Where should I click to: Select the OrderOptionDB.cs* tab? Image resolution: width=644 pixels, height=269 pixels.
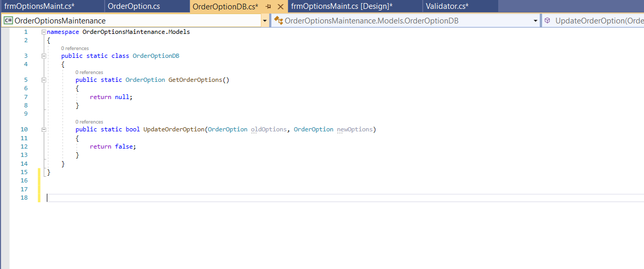click(225, 6)
